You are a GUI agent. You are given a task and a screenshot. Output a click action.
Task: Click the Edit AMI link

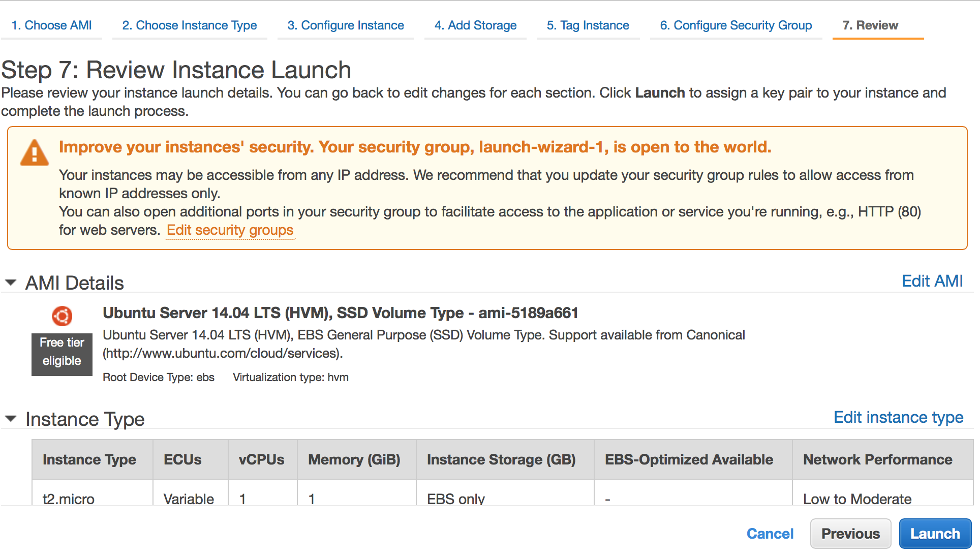[x=932, y=281]
